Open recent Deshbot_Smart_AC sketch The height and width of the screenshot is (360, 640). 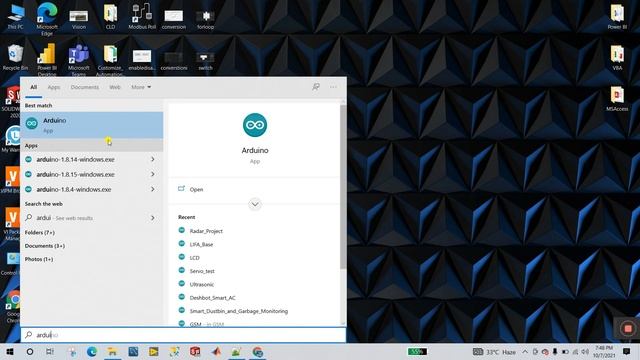(x=212, y=298)
